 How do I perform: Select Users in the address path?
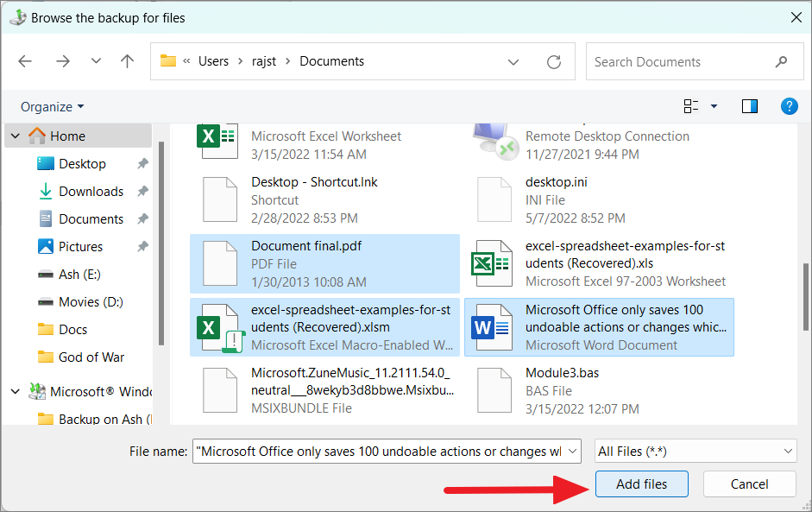tap(213, 61)
